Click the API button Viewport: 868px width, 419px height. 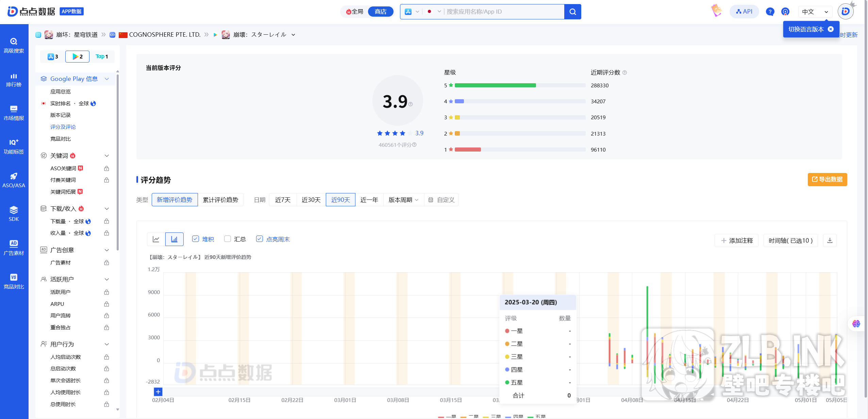point(744,12)
